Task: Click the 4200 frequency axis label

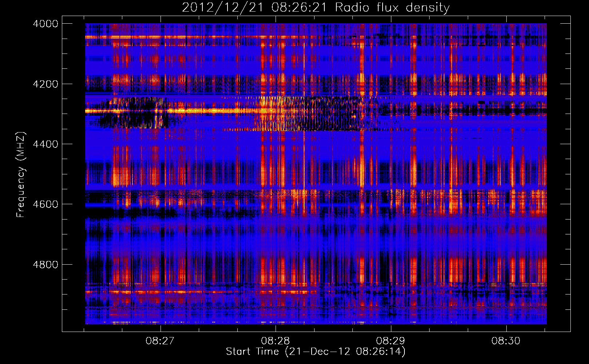Action: point(46,84)
